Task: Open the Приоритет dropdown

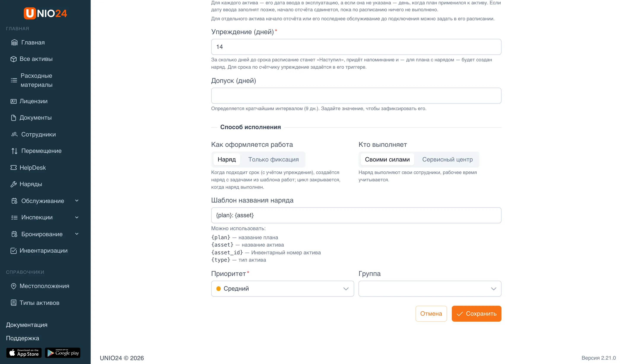Action: click(x=282, y=288)
